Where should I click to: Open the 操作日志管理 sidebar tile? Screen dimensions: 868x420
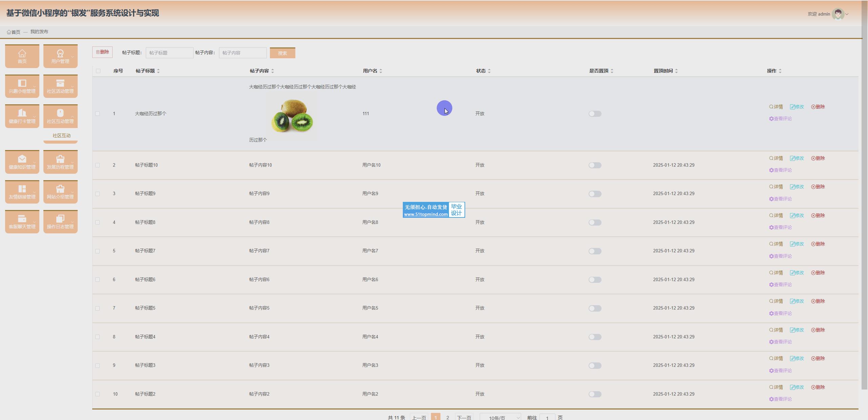point(60,222)
